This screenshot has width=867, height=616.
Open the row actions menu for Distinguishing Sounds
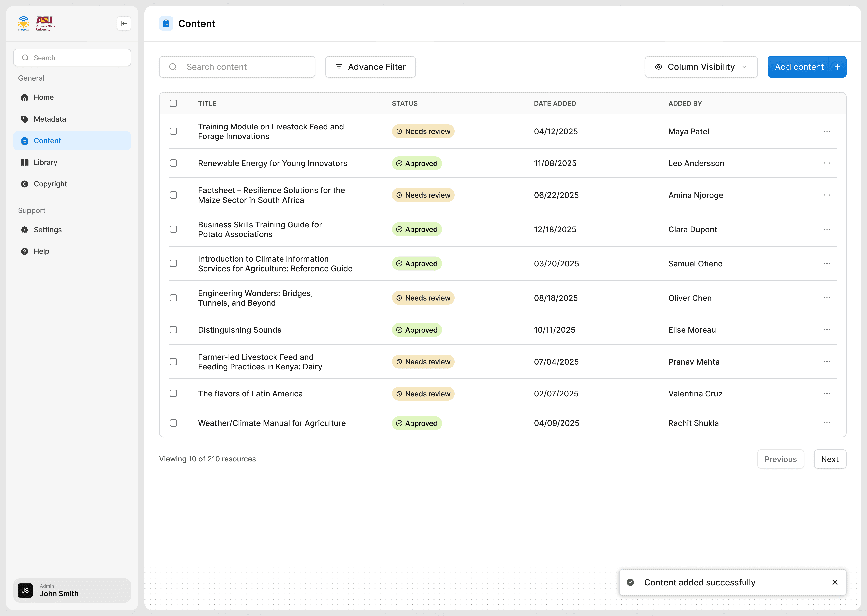(827, 330)
